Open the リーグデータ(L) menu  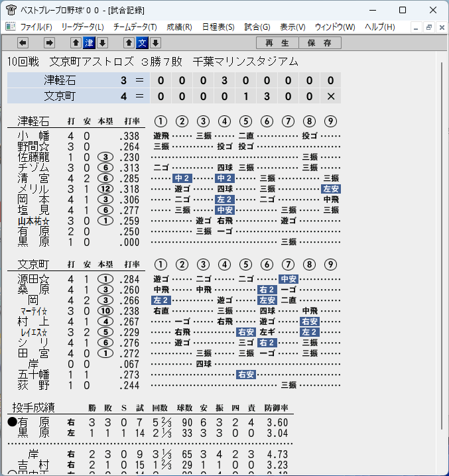83,27
